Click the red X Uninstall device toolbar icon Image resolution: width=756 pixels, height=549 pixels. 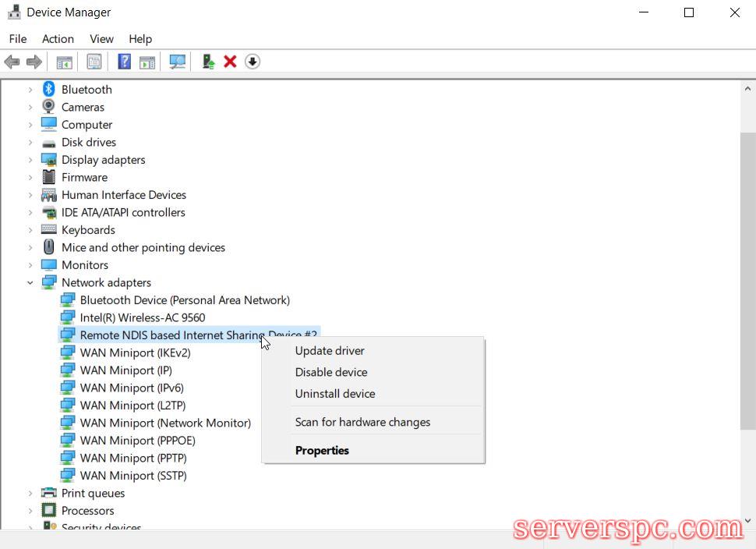(230, 62)
